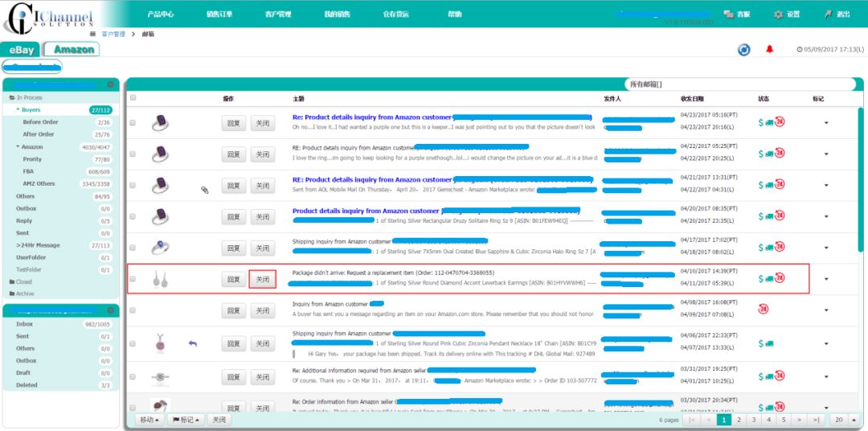Click the hamburger menu icon beside breadcrumb
Viewport: 868px width, 431px height.
(x=92, y=34)
